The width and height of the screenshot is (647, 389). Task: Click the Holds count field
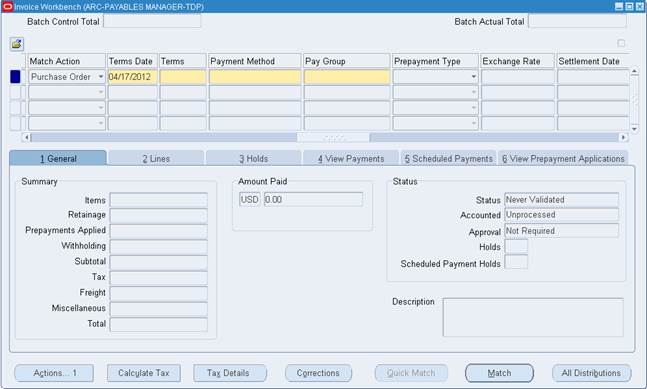pyautogui.click(x=516, y=246)
